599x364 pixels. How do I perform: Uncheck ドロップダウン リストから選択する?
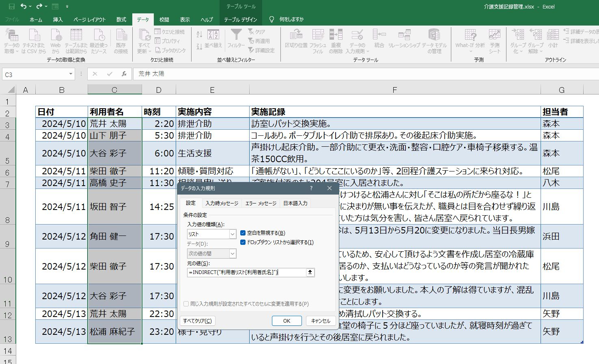tap(243, 242)
